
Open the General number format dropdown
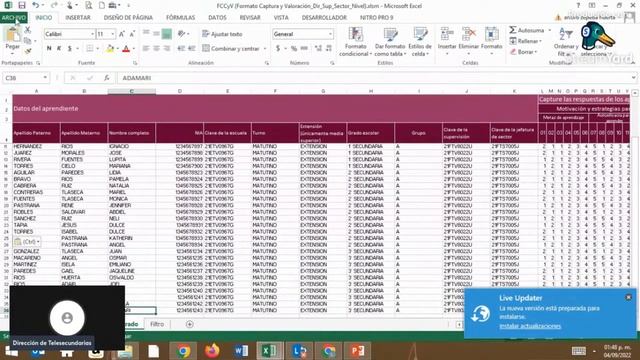pyautogui.click(x=330, y=34)
